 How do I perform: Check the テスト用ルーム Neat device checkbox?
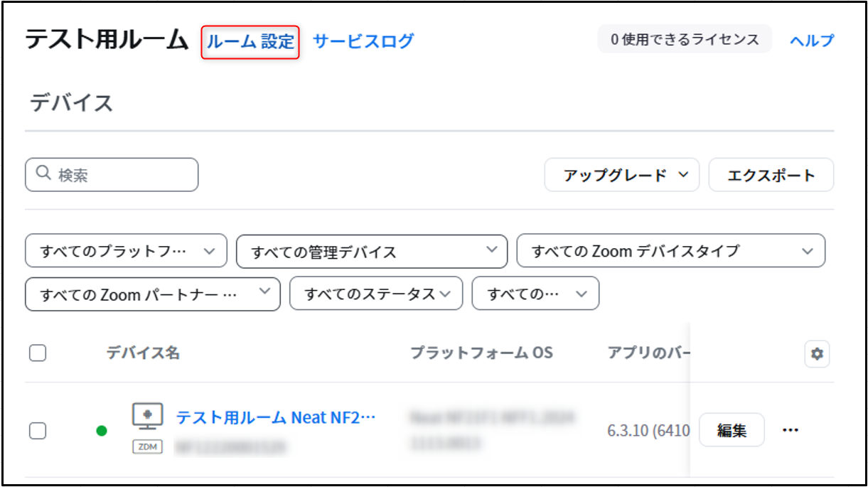(38, 430)
